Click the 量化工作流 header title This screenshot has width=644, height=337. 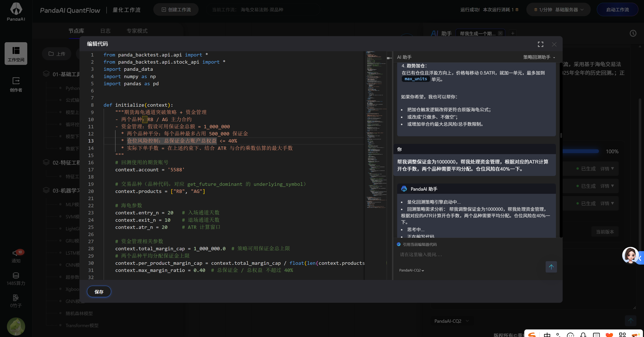(126, 10)
